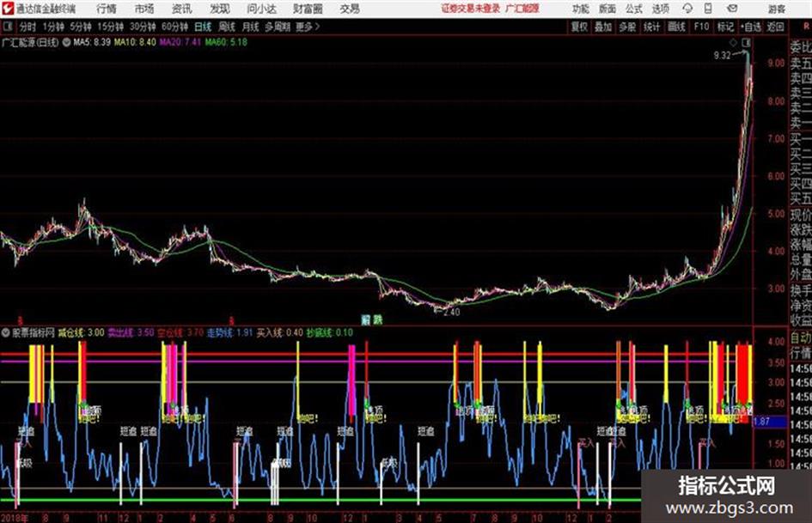Toggle the right sidebar panel icon

coord(746,42)
